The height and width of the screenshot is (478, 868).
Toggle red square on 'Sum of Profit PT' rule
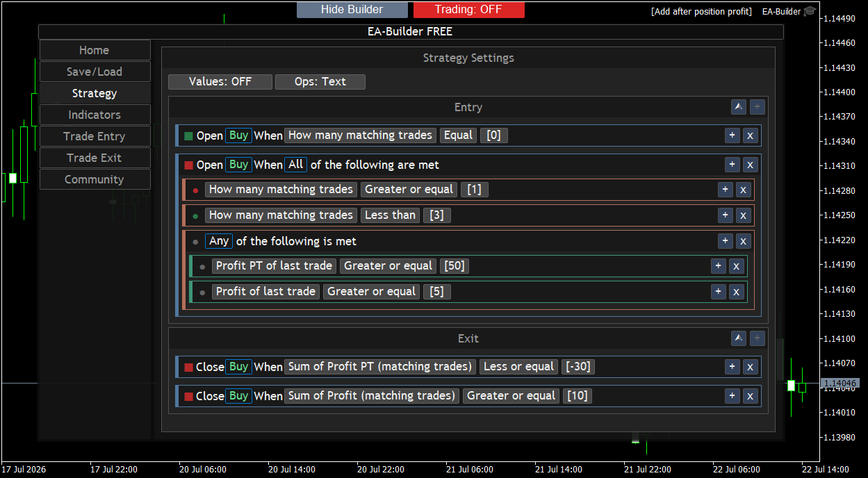tap(188, 368)
